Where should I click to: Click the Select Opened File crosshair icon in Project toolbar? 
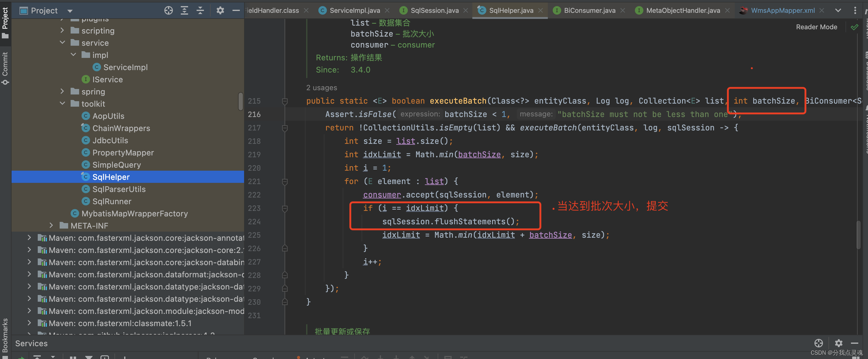point(168,10)
